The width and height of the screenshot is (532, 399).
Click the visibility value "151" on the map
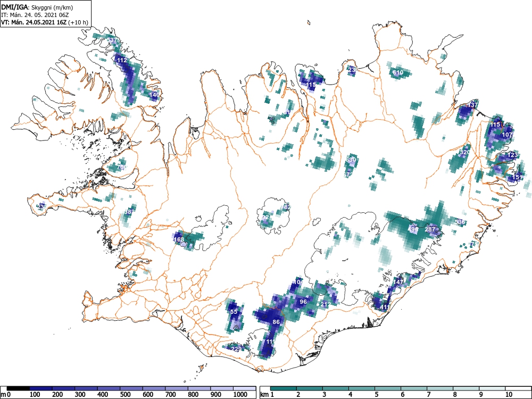click(x=517, y=177)
